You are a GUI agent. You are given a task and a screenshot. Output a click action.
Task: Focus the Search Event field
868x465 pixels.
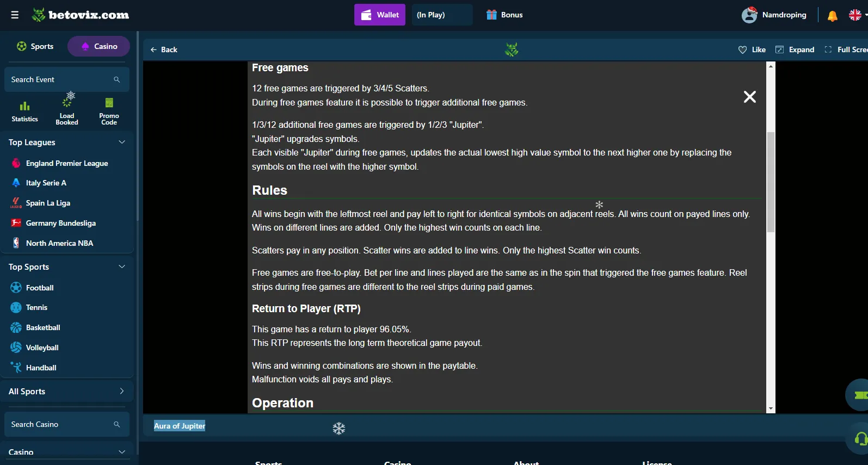(x=66, y=79)
